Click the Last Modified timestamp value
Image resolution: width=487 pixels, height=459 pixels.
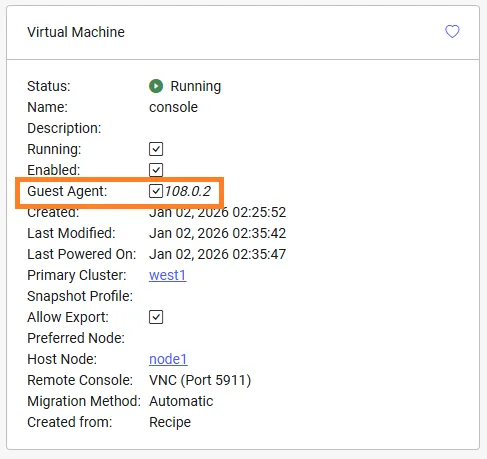click(x=217, y=233)
